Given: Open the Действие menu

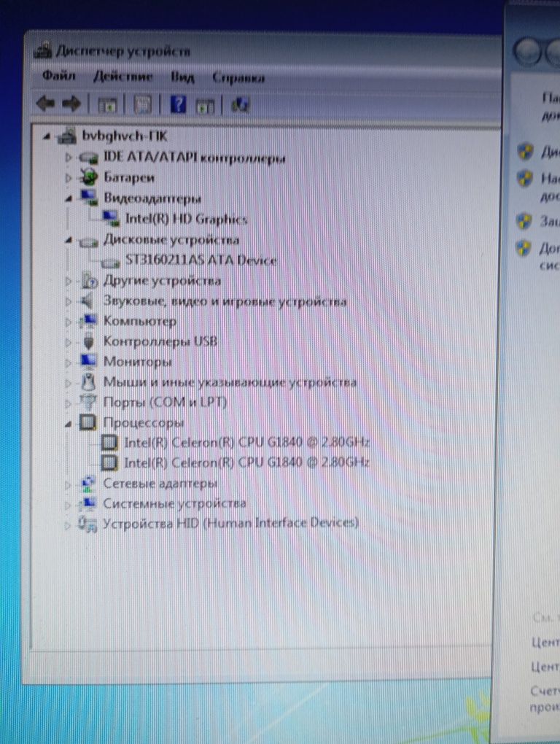Looking at the screenshot, I should [x=122, y=76].
